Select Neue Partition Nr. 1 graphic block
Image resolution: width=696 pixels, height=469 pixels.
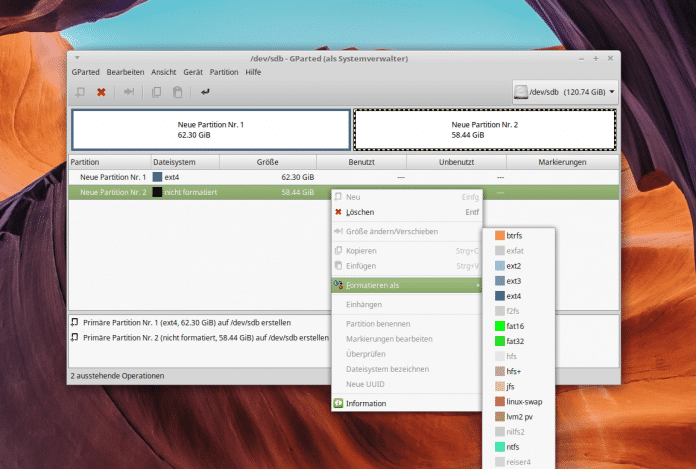210,129
